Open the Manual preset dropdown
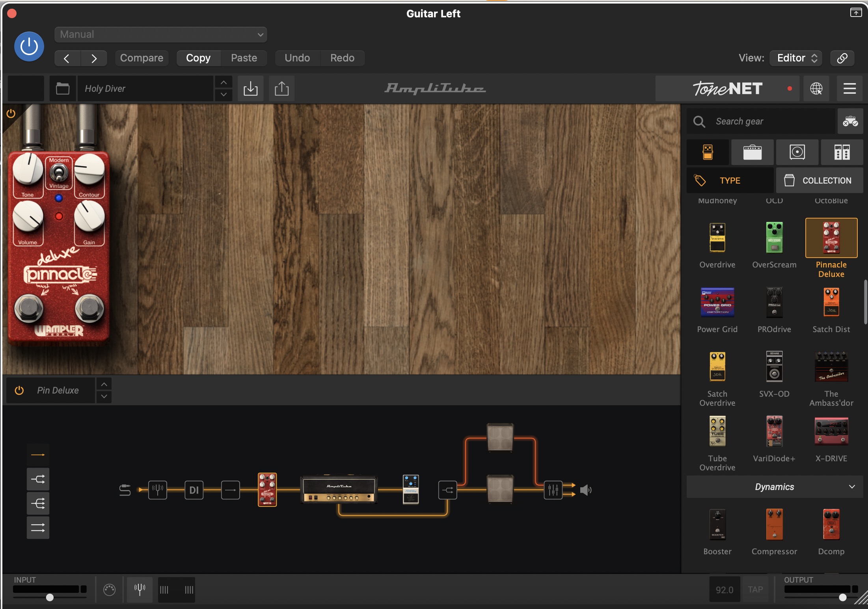Viewport: 868px width, 609px height. [x=161, y=34]
